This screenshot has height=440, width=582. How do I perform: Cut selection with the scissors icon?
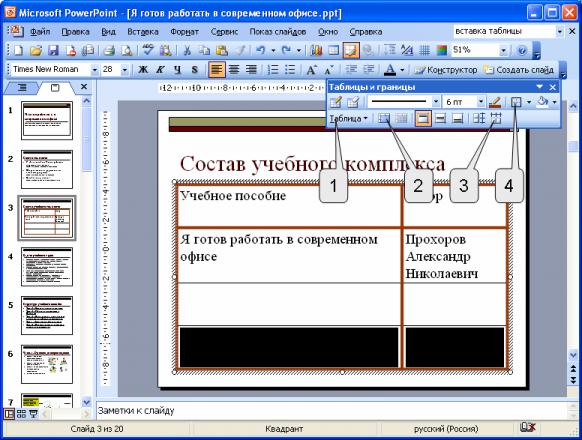[x=187, y=50]
